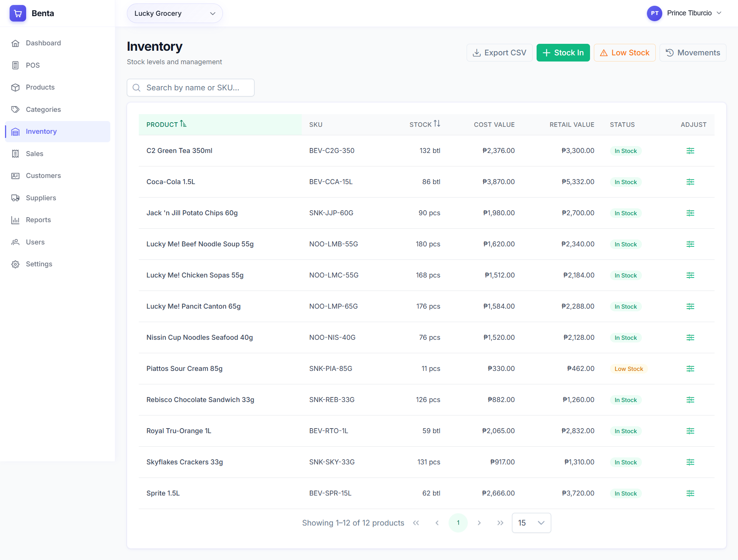Viewport: 738px width, 560px height.
Task: Click the Products box icon
Action: [15, 87]
